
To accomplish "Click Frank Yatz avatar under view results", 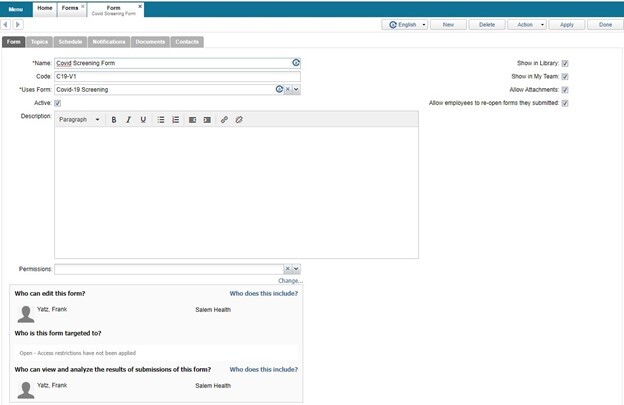I will tap(26, 390).
